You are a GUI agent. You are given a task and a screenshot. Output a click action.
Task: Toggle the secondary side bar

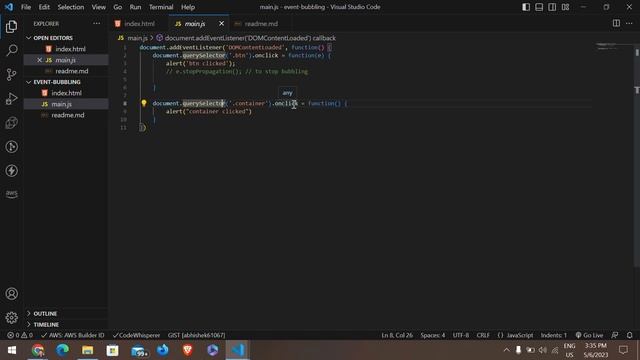point(552,7)
